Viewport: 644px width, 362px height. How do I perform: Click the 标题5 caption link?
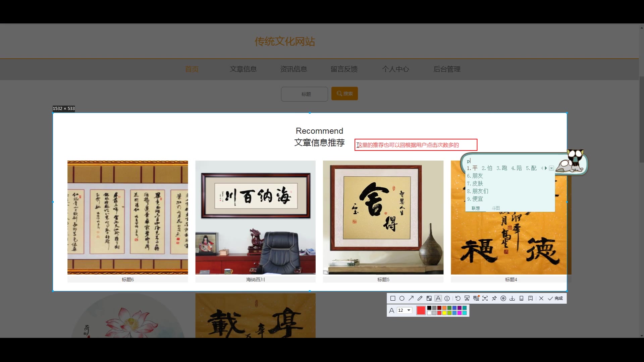pos(383,280)
